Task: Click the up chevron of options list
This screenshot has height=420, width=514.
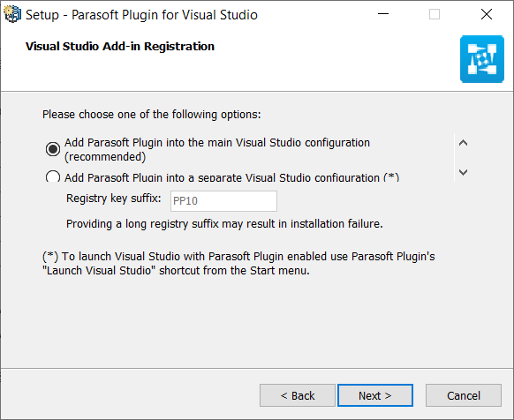Action: [463, 143]
